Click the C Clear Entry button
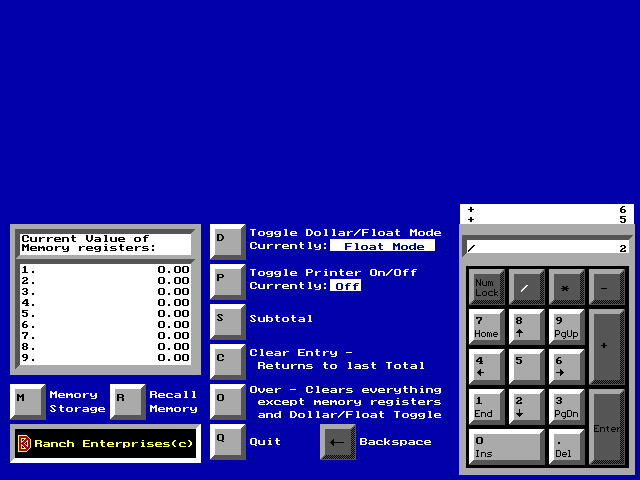640x480 pixels. [227, 360]
